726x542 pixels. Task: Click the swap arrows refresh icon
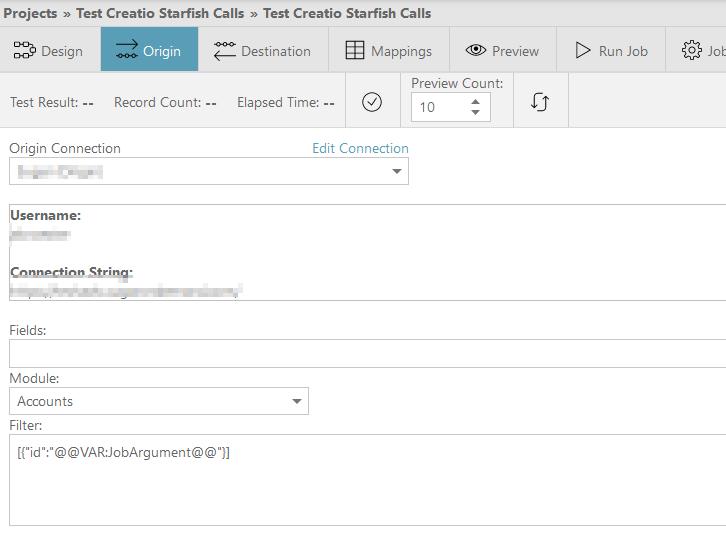click(540, 102)
